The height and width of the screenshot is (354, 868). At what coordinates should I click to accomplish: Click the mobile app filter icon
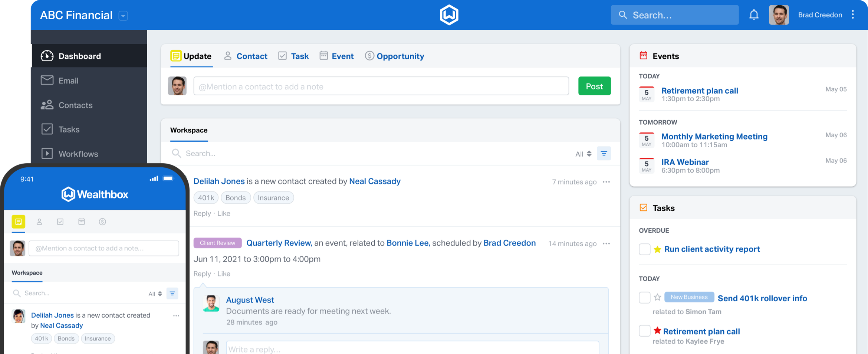[172, 294]
